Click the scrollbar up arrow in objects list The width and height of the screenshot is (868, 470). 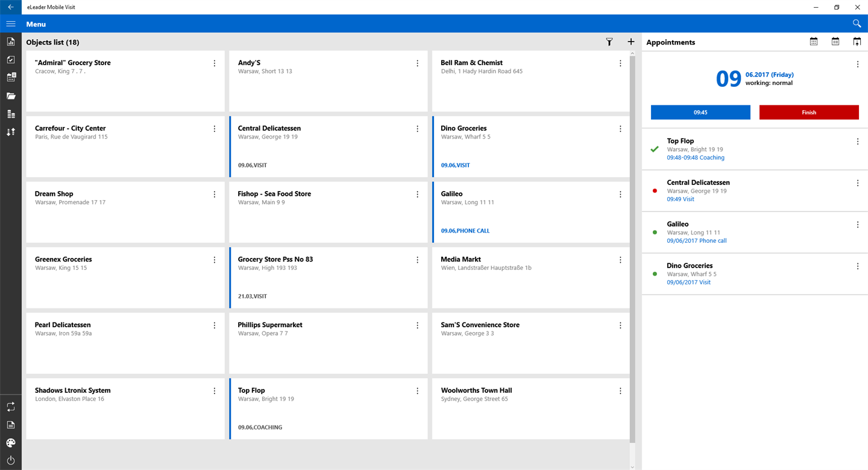632,54
